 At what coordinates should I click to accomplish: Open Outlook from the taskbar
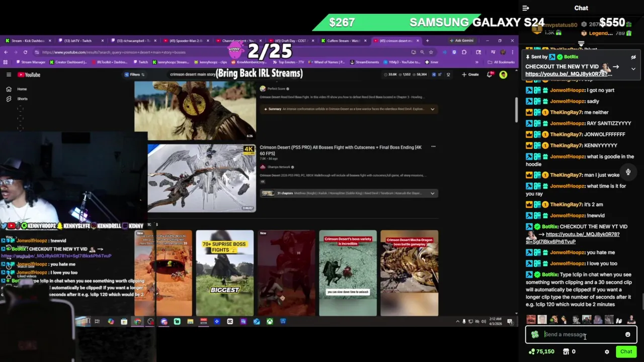pyautogui.click(x=257, y=322)
